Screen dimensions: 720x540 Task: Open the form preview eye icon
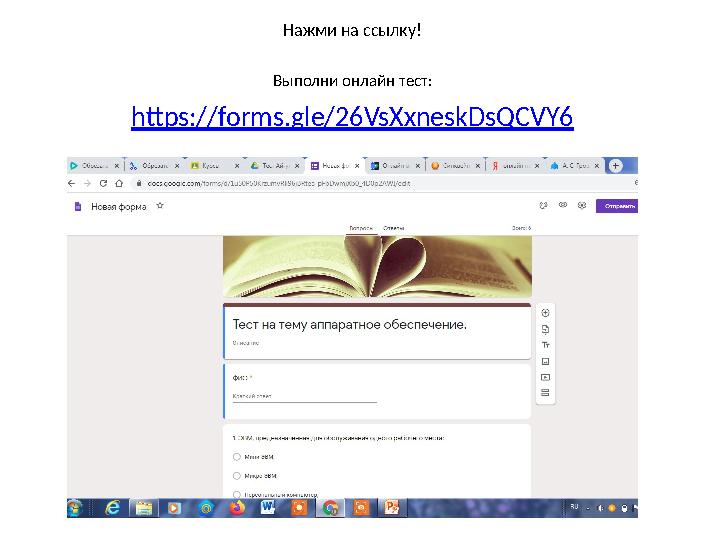pos(563,205)
